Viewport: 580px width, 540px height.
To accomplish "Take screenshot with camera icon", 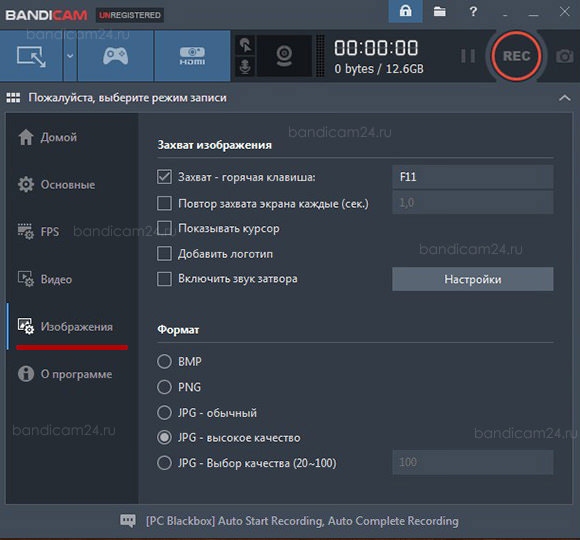I will (x=564, y=57).
